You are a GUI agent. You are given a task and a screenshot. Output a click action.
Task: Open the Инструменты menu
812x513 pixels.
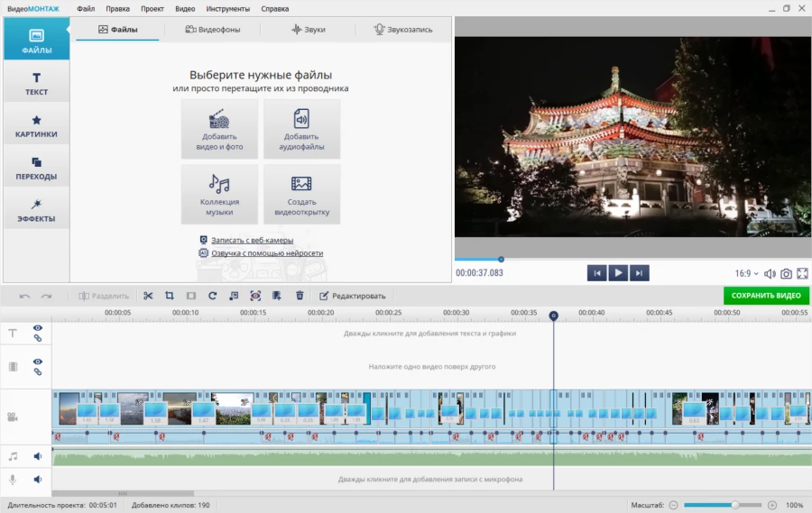(228, 9)
